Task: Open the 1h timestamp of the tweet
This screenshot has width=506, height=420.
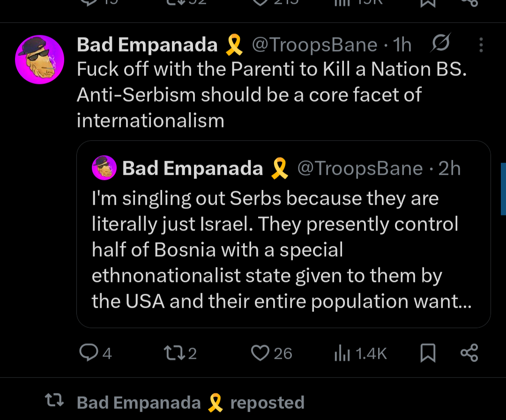Action: (402, 45)
